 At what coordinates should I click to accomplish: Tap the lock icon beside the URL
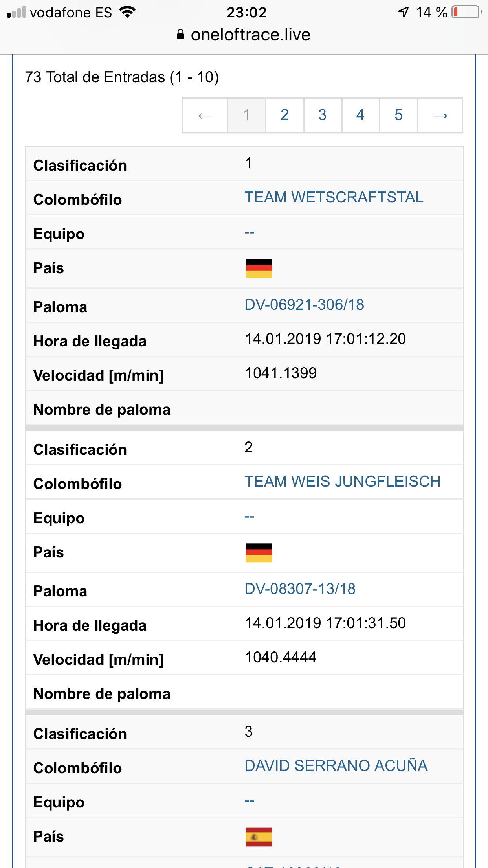tap(180, 35)
